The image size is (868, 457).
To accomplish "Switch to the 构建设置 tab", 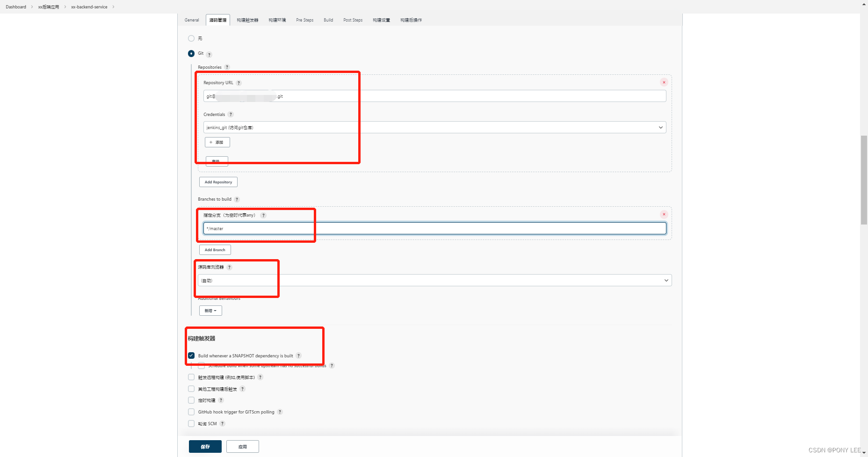I will [x=382, y=20].
